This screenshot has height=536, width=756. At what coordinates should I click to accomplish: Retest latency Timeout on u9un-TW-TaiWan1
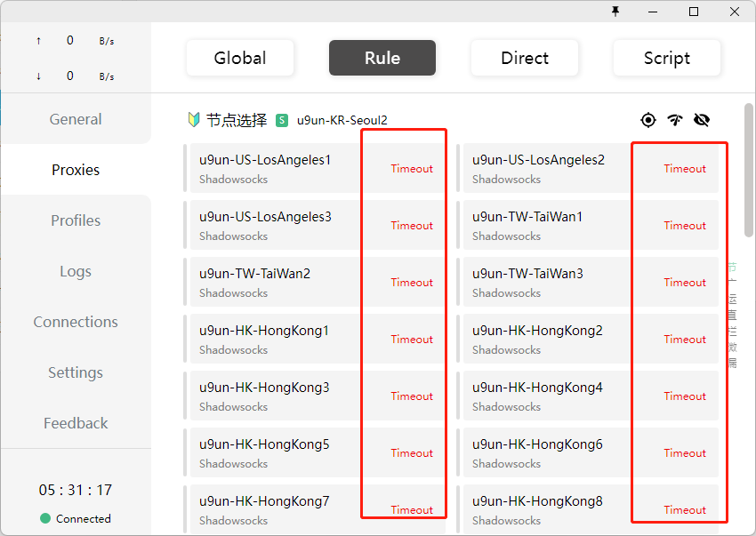click(x=685, y=226)
